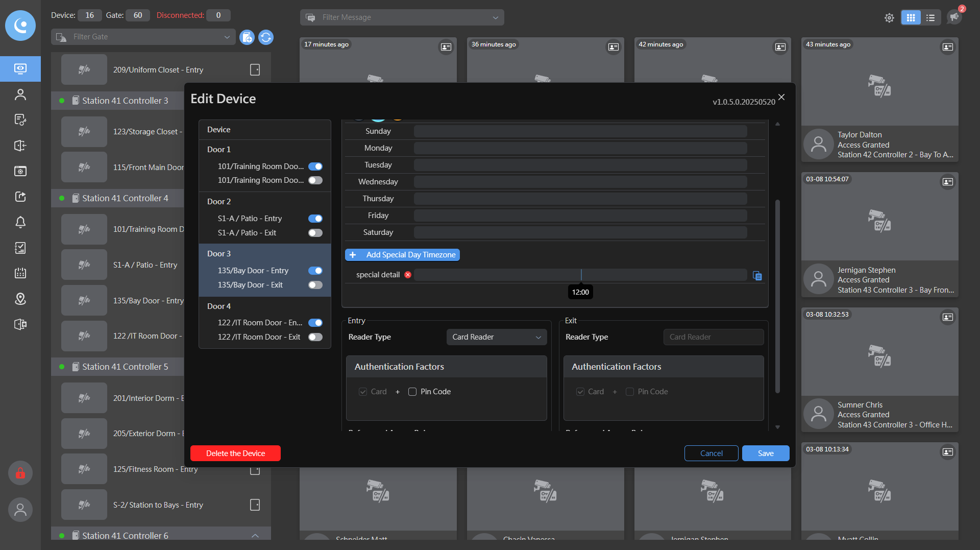980x550 pixels.
Task: Check the Entry Pin Code checkbox
Action: [x=412, y=392]
